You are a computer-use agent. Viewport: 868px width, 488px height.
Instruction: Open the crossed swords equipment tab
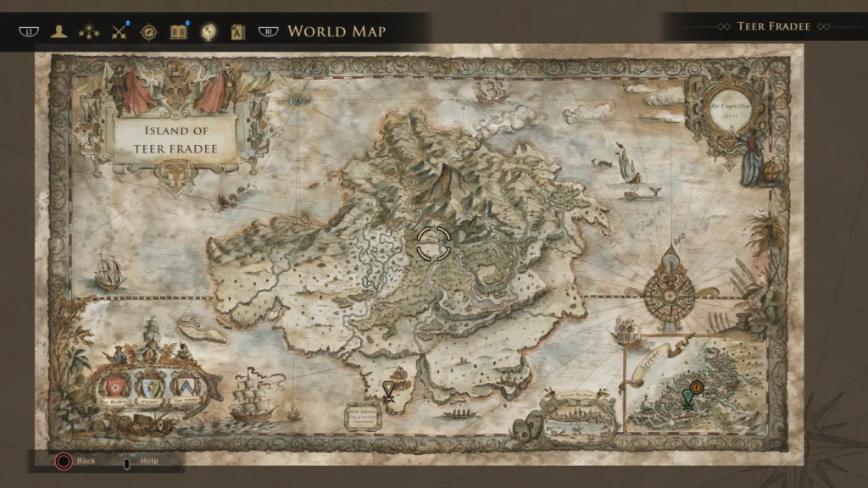click(119, 32)
